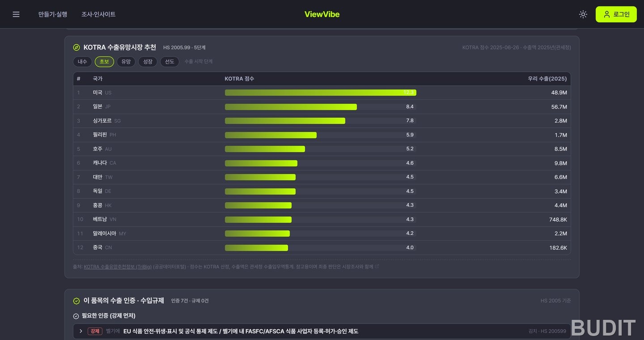Image resolution: width=644 pixels, height=340 pixels.
Task: Select the 필리핀 PH row
Action: 322,135
